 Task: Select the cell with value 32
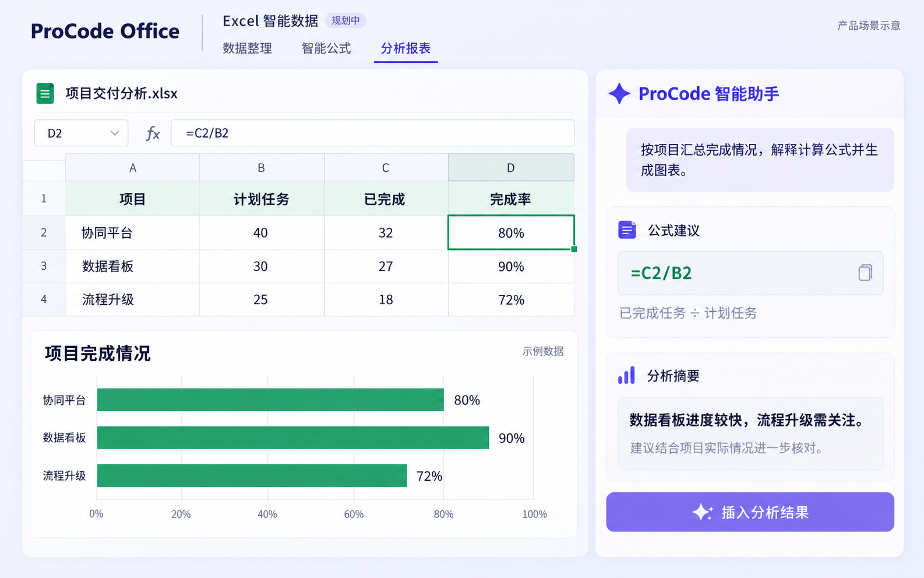click(386, 233)
